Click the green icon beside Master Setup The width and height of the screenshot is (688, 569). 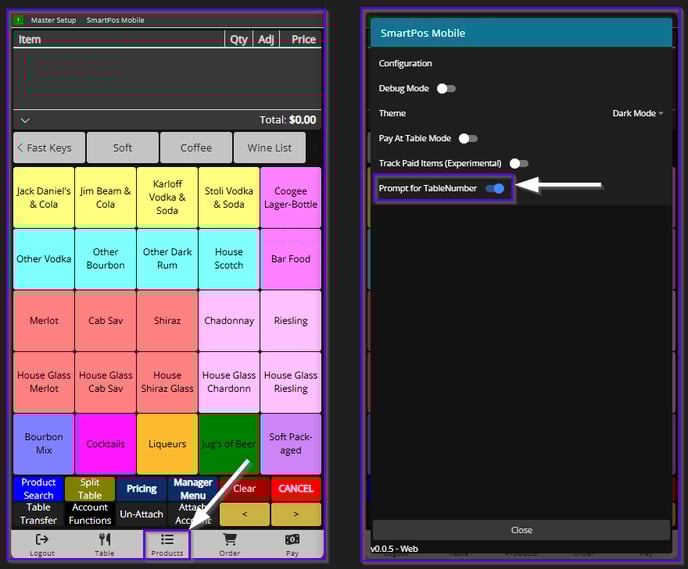tap(18, 20)
